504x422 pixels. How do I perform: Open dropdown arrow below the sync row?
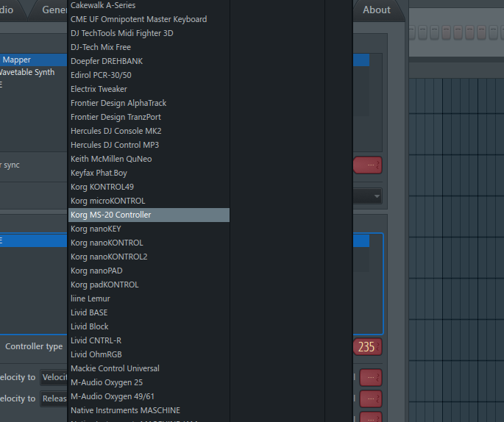pos(377,196)
